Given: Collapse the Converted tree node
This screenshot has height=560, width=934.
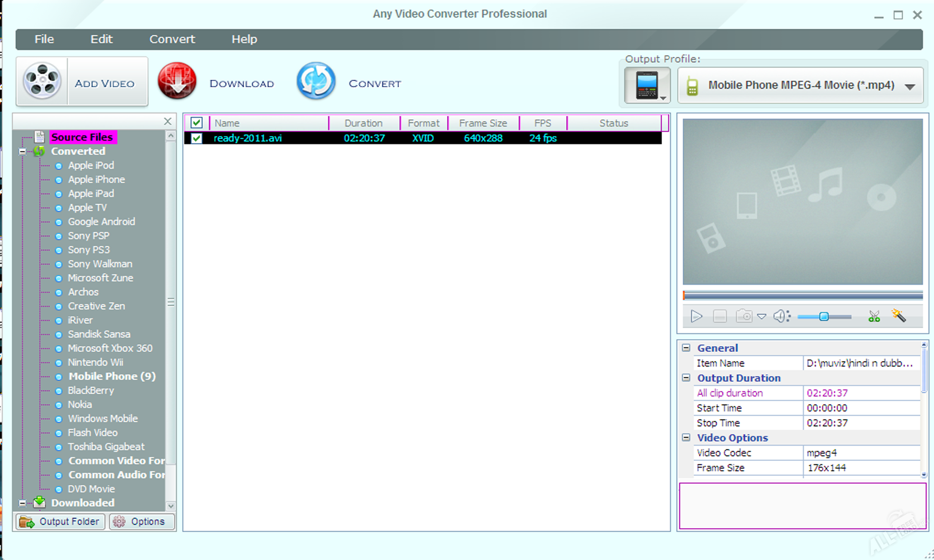Looking at the screenshot, I should pos(23,151).
